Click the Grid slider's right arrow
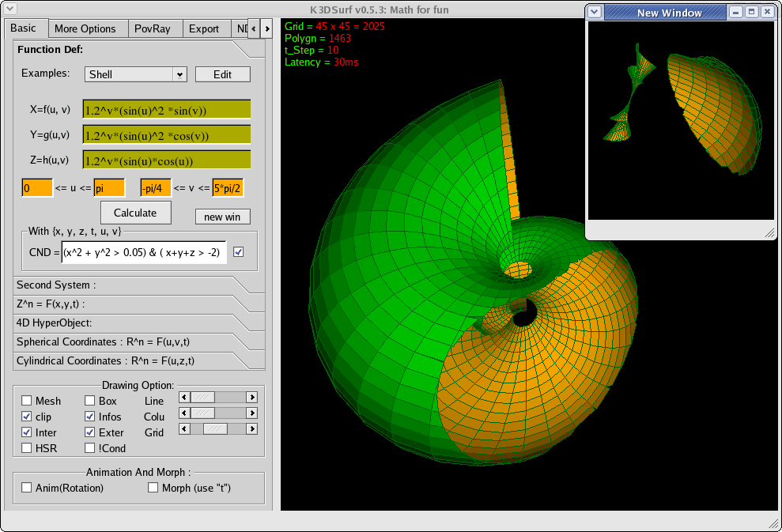Viewport: 782px width, 532px height. (252, 428)
